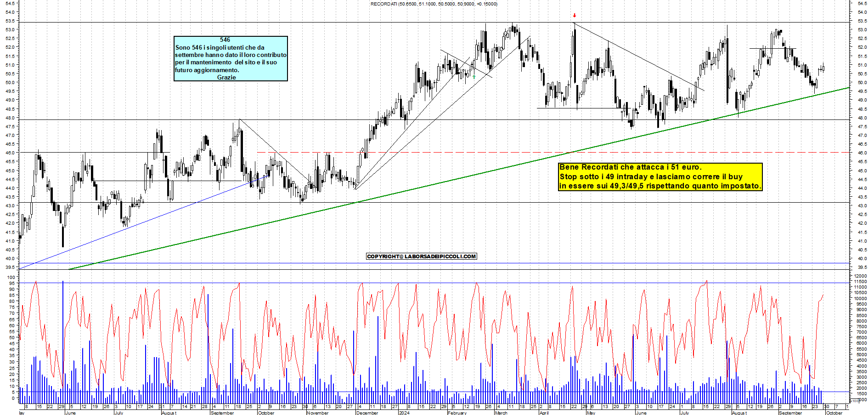Viewport: 868px width, 415px height.
Task: Click 100 on the left oscillator axis
Action: pyautogui.click(x=11, y=278)
